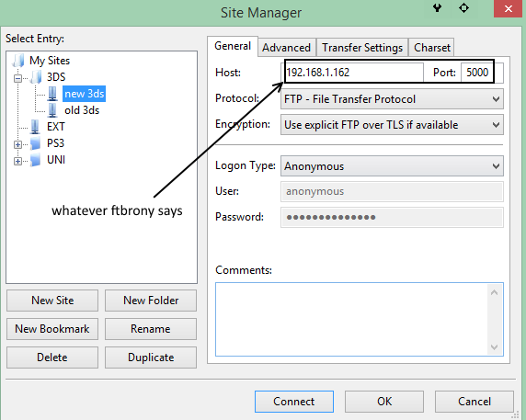
Task: Expand the UNI folder node
Action: click(17, 161)
